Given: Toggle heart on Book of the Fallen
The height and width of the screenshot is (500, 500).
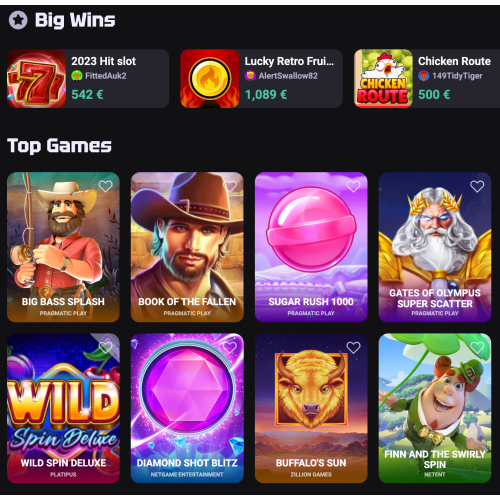Looking at the screenshot, I should pos(230,186).
